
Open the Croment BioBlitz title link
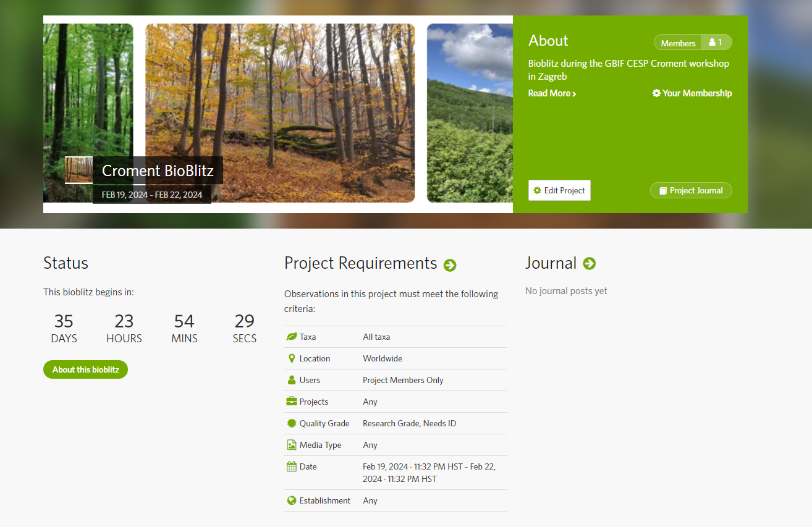coord(158,171)
